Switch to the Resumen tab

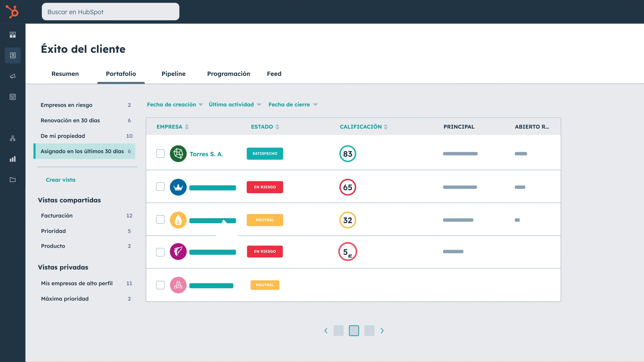coord(65,74)
